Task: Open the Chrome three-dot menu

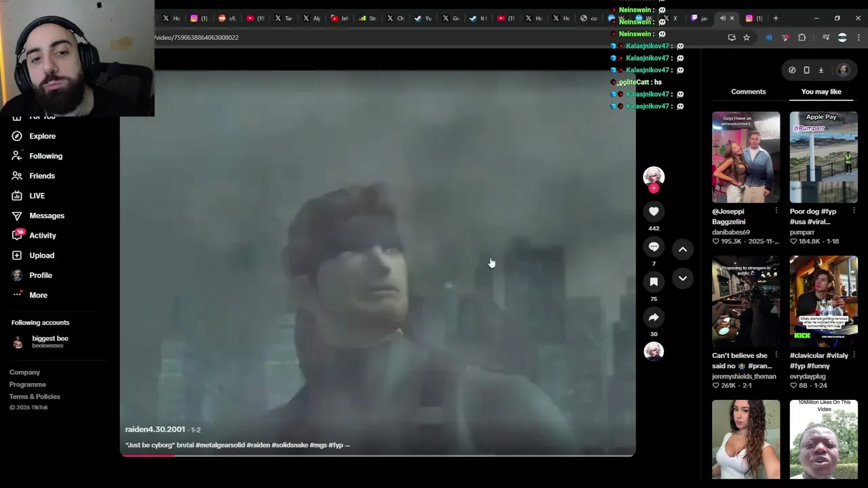Action: 859,37
